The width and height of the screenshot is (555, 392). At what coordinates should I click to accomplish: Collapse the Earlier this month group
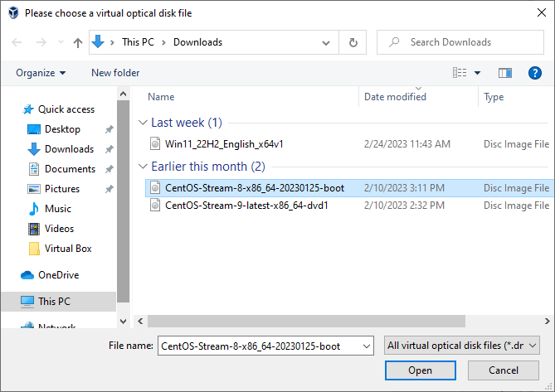click(143, 167)
